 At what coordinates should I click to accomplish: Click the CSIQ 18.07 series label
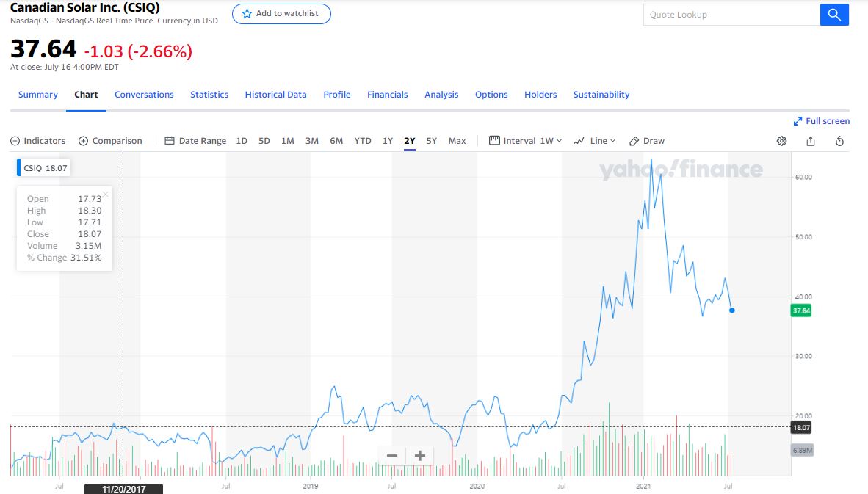44,168
